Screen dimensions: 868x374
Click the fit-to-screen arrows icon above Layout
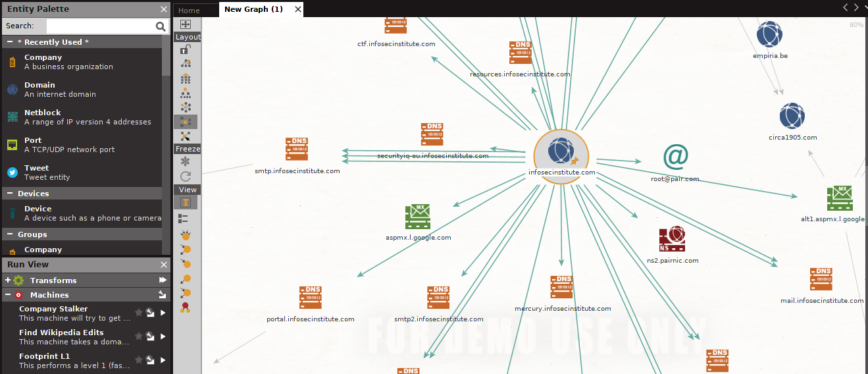tap(186, 24)
